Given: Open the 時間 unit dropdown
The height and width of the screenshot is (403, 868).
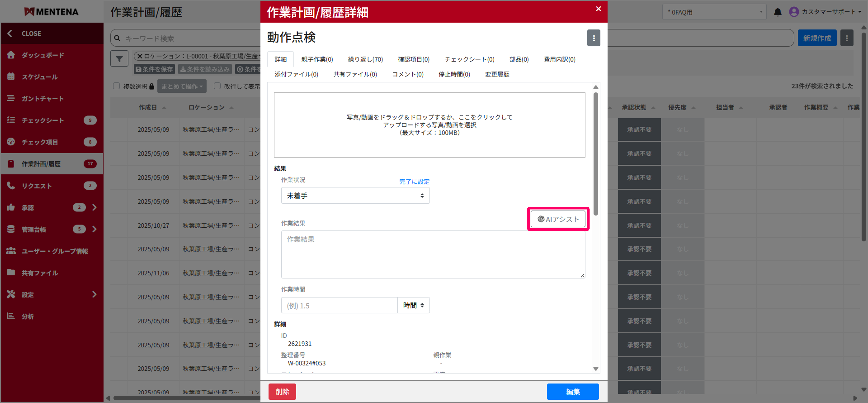Looking at the screenshot, I should pyautogui.click(x=413, y=305).
